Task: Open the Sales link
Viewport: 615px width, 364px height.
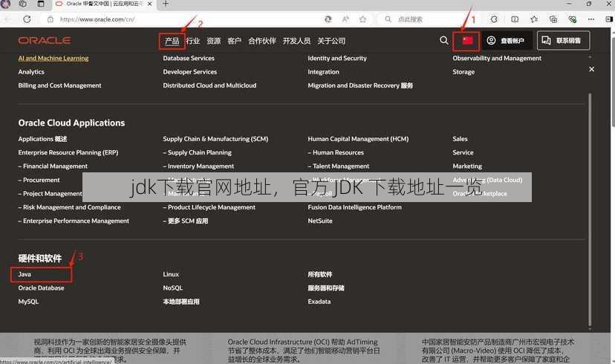Action: pyautogui.click(x=460, y=139)
